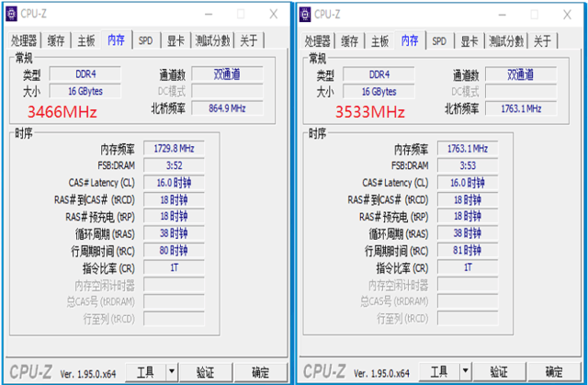Click 双通道 channel value in right window

[x=521, y=74]
